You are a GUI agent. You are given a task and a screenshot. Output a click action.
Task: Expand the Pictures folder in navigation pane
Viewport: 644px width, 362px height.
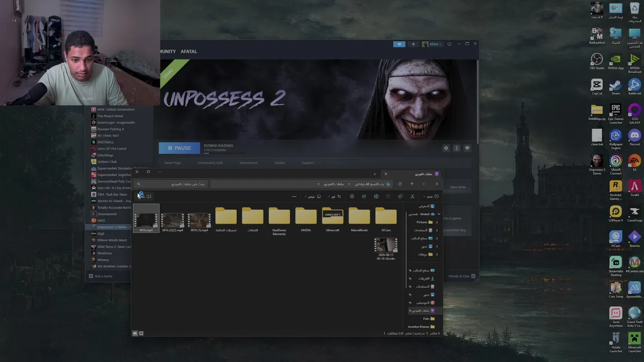(x=436, y=222)
